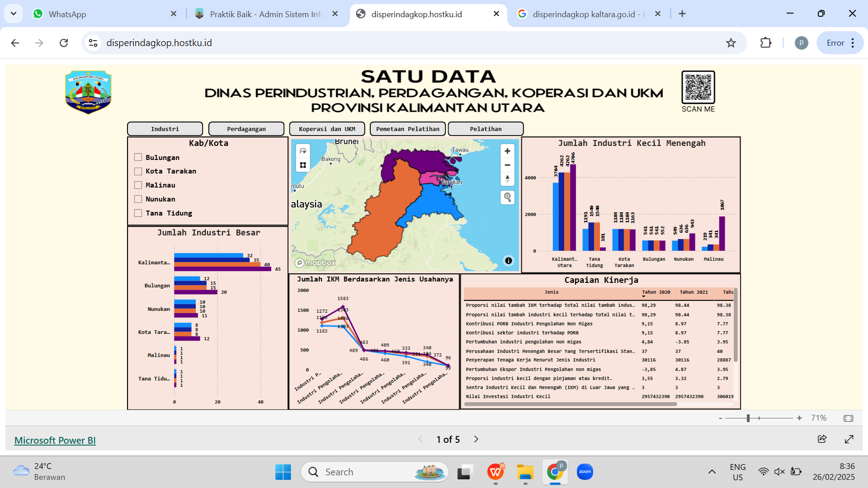Viewport: 868px width, 488px height.
Task: Click the map zoom out minus button
Action: [507, 165]
